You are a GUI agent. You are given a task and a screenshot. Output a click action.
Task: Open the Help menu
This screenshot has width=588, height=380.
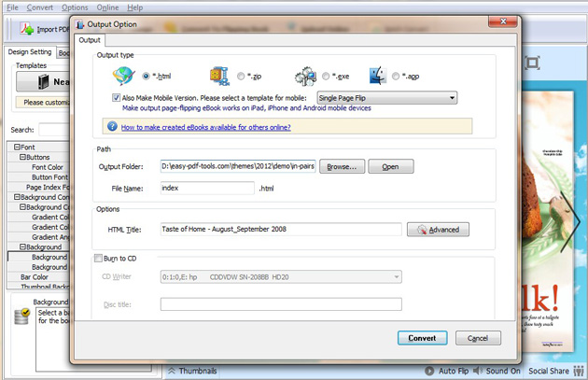click(x=135, y=7)
